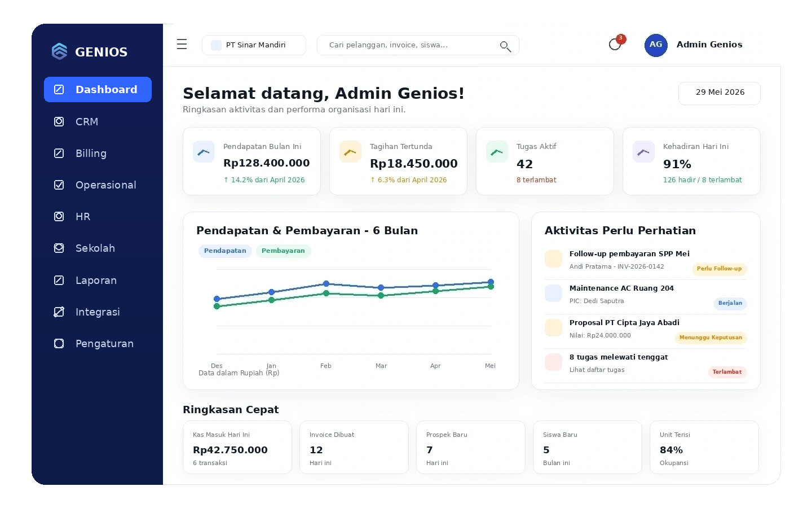Image resolution: width=812 pixels, height=508 pixels.
Task: Click the notification bell icon
Action: [615, 44]
